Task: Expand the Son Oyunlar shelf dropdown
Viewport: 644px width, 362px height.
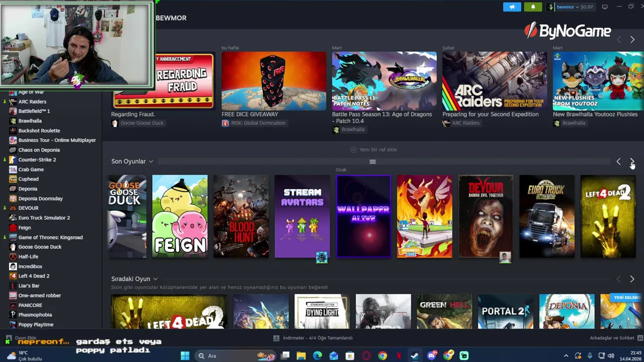Action: (x=150, y=161)
